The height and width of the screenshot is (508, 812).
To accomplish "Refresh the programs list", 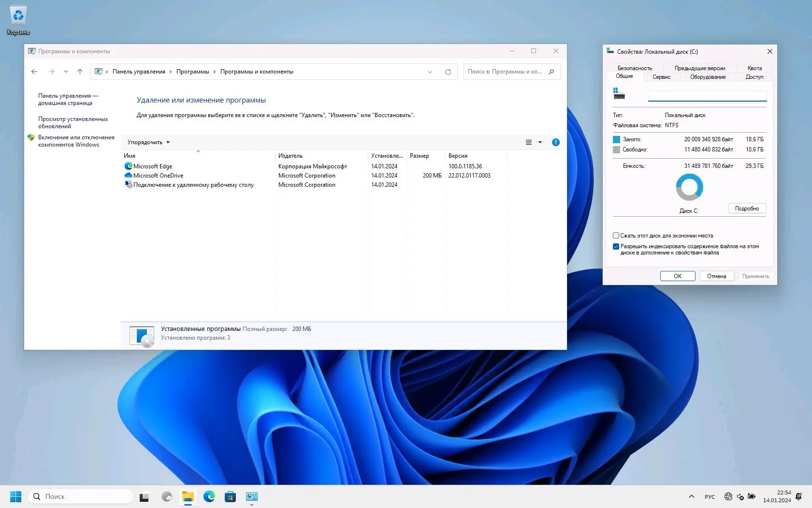I will tap(448, 72).
